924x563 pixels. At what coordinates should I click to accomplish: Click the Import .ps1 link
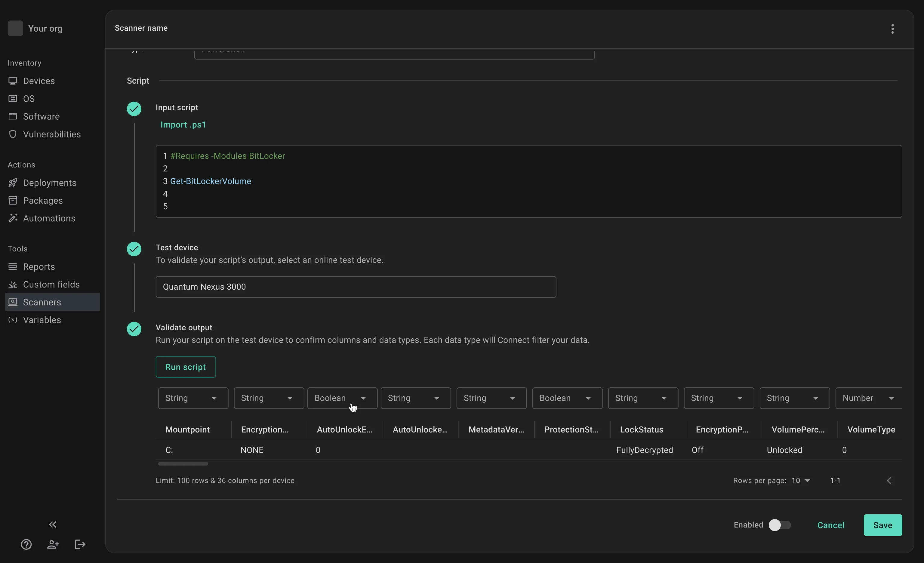coord(183,125)
